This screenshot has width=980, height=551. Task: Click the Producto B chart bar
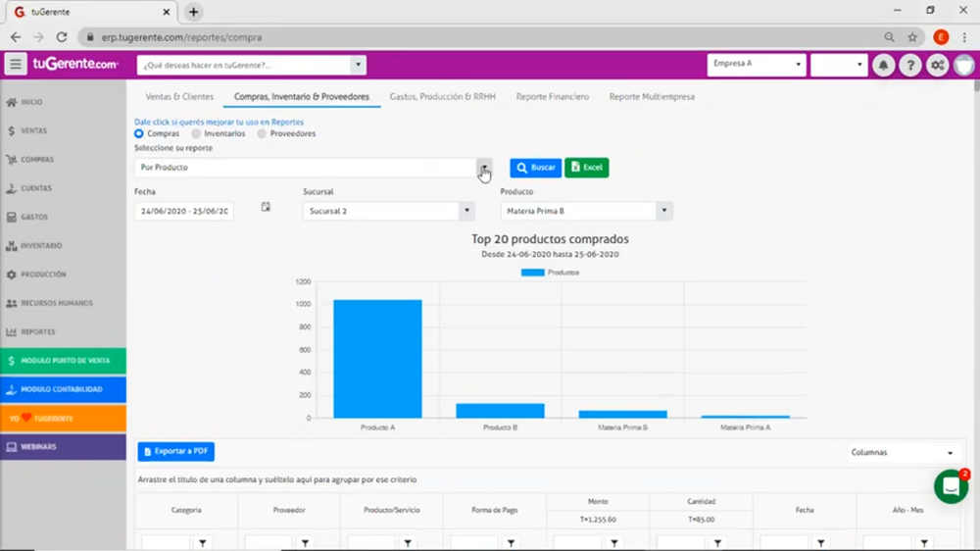(x=500, y=411)
